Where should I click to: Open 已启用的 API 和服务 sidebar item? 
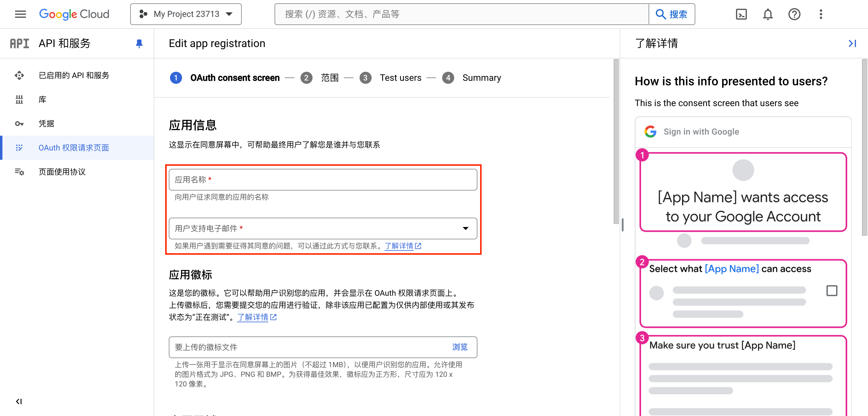tap(77, 75)
